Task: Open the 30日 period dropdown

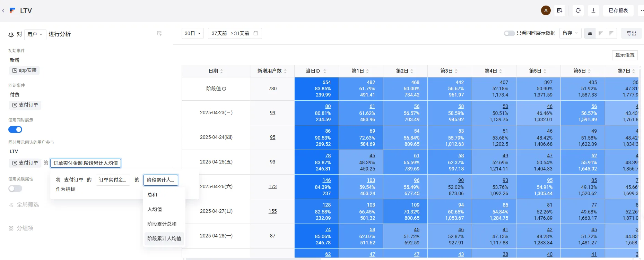Action: tap(192, 33)
